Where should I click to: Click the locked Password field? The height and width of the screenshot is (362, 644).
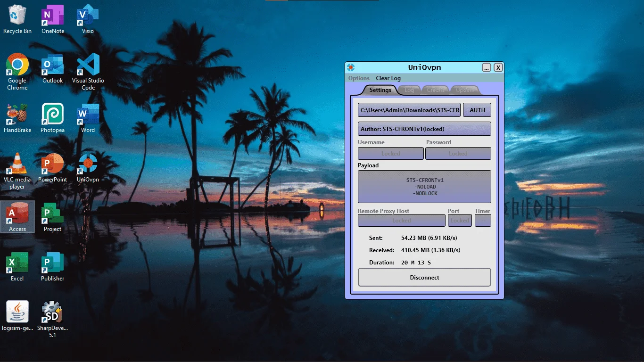458,154
